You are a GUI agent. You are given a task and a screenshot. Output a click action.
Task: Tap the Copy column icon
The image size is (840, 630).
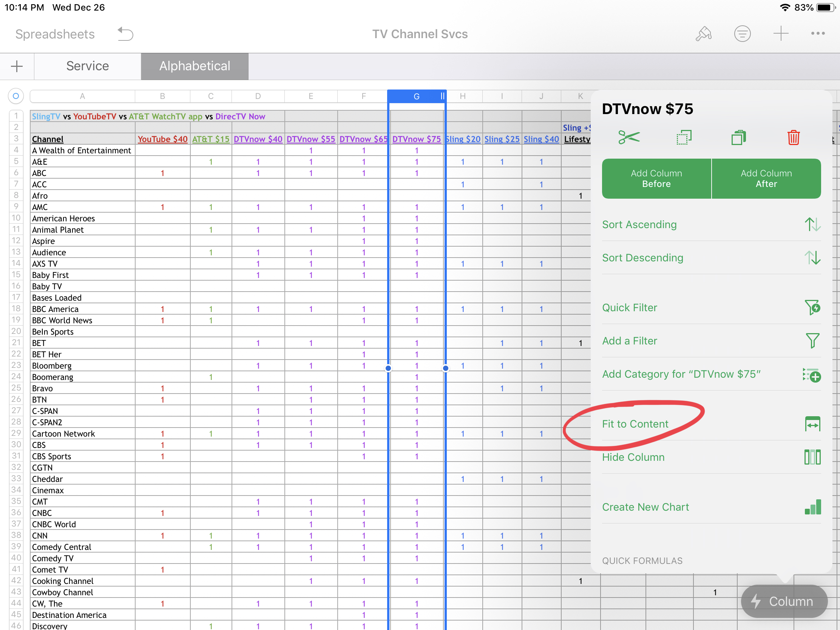click(x=684, y=137)
